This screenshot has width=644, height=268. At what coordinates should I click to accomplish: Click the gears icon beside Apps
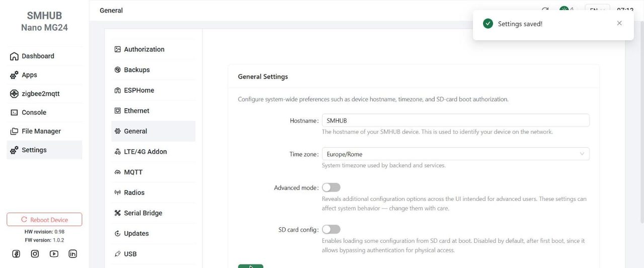click(14, 75)
